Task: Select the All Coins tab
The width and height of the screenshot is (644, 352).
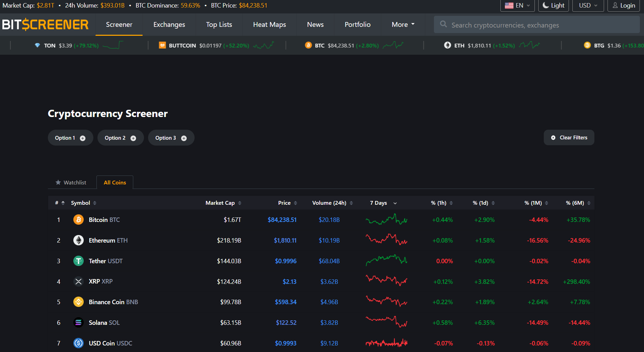Action: 115,182
